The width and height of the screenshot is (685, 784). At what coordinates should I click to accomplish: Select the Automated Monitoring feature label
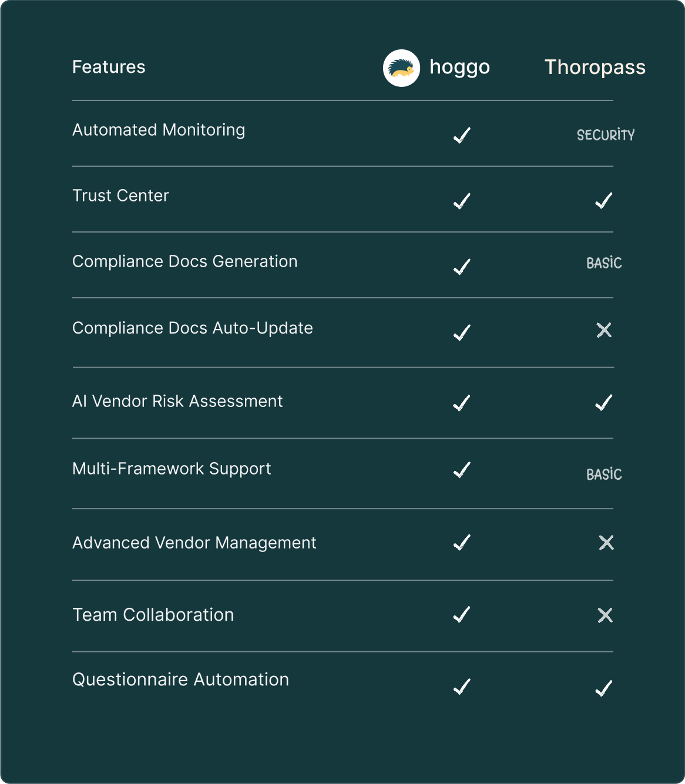point(159,130)
